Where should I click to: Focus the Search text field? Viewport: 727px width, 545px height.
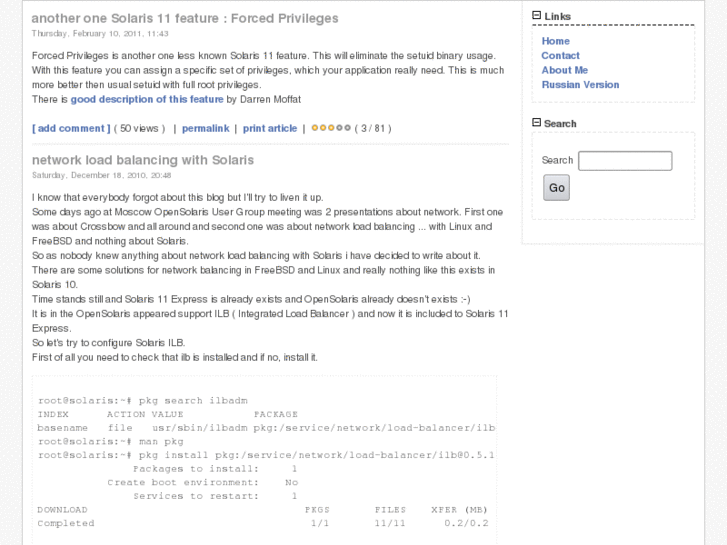(x=625, y=160)
